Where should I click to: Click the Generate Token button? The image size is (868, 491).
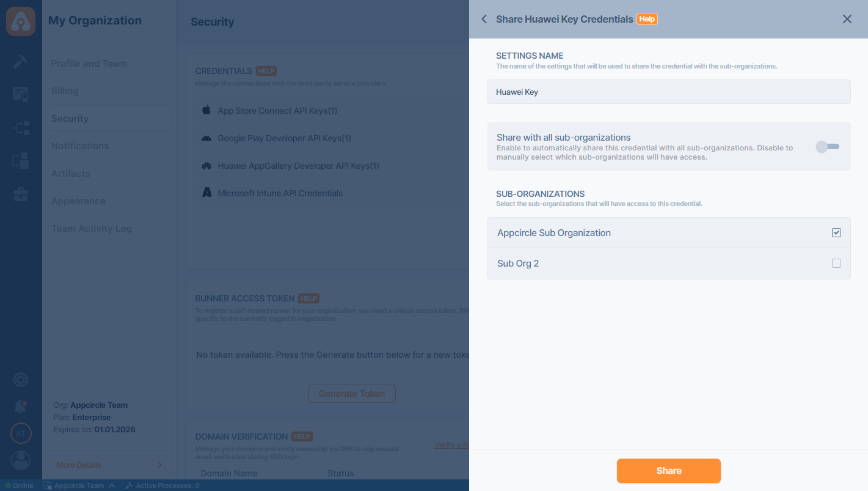(351, 394)
